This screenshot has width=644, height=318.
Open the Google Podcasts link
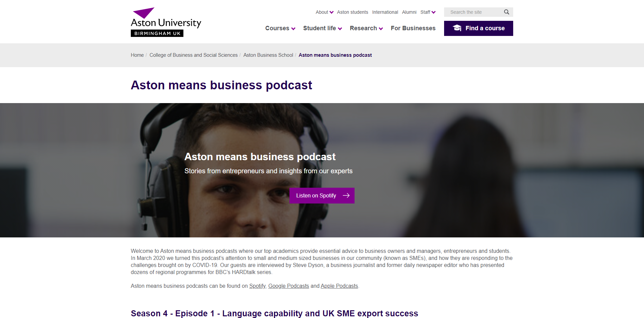pyautogui.click(x=288, y=286)
